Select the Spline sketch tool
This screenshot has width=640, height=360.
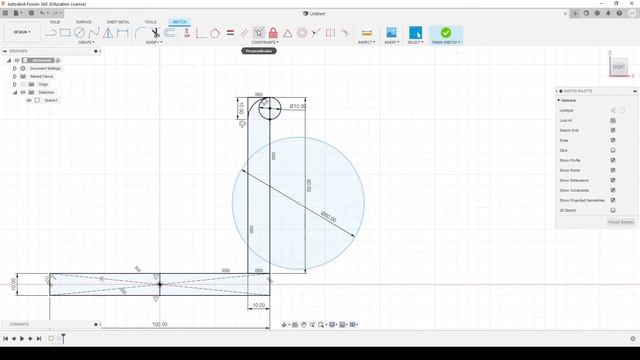click(x=94, y=33)
